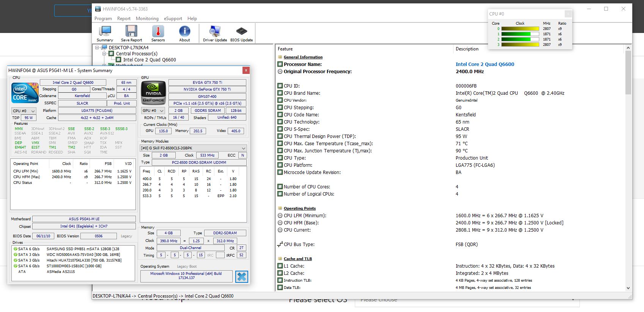Launch Driver Update from the toolbar

[x=215, y=33]
